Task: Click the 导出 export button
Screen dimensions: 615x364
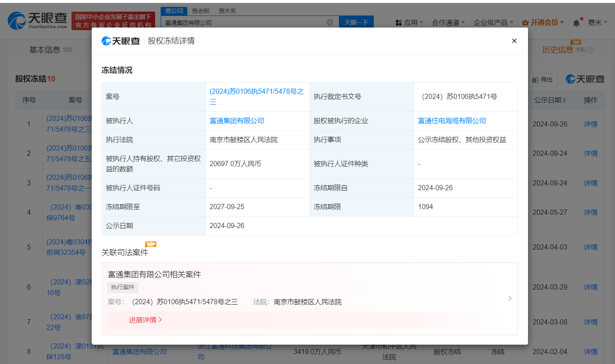Action: click(543, 80)
